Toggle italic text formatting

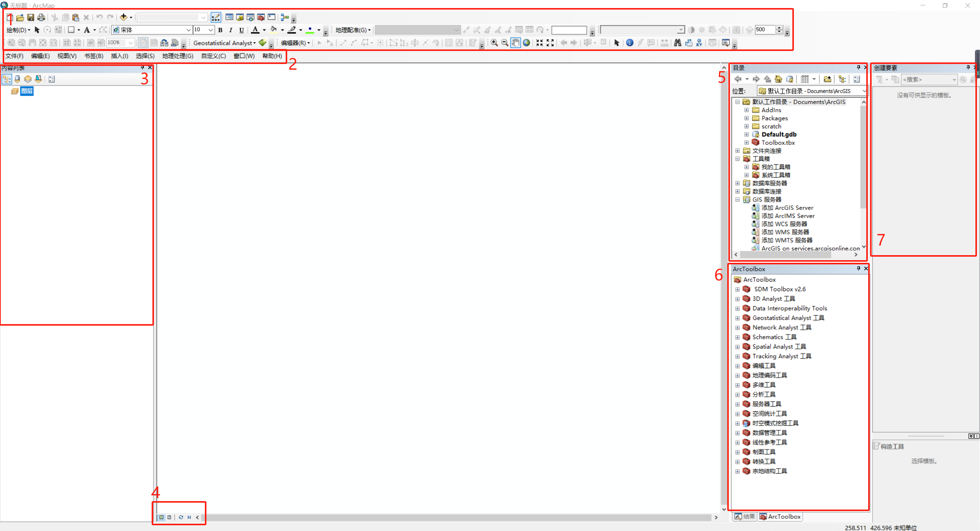(x=231, y=30)
